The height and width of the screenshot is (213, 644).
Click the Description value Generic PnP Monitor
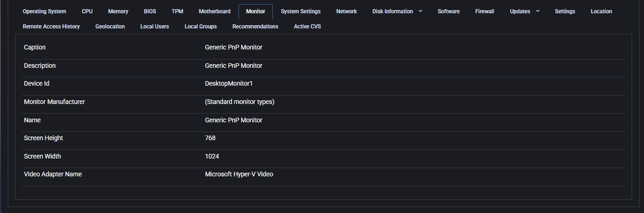tap(233, 66)
